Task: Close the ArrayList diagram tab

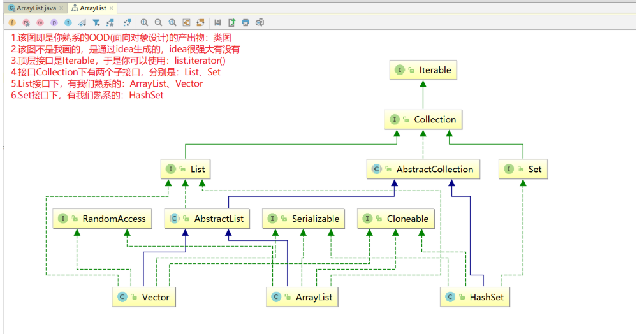Action: [x=112, y=8]
